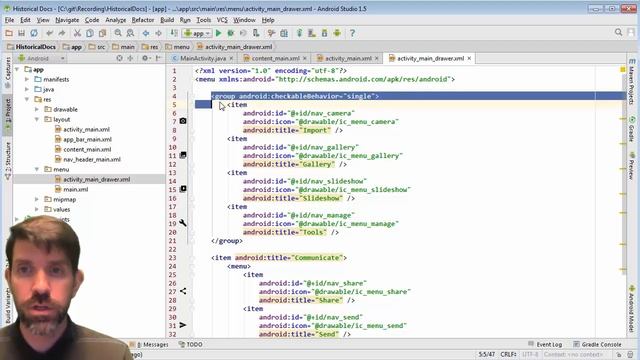The image size is (640, 360).
Task: Click the camera gutter icon on line 7
Action: (183, 121)
